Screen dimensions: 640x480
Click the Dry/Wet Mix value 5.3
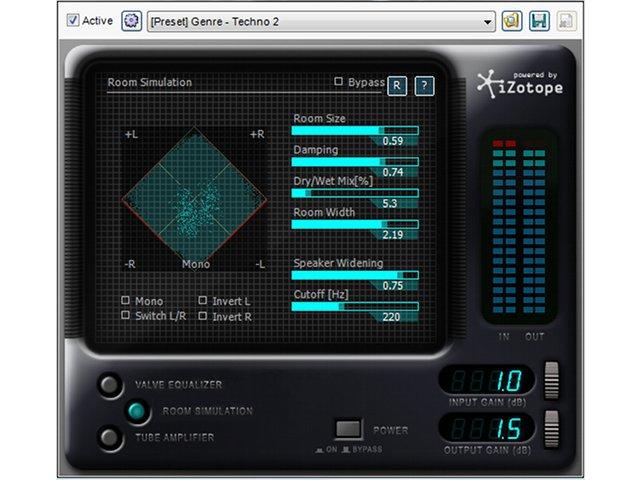pos(389,203)
